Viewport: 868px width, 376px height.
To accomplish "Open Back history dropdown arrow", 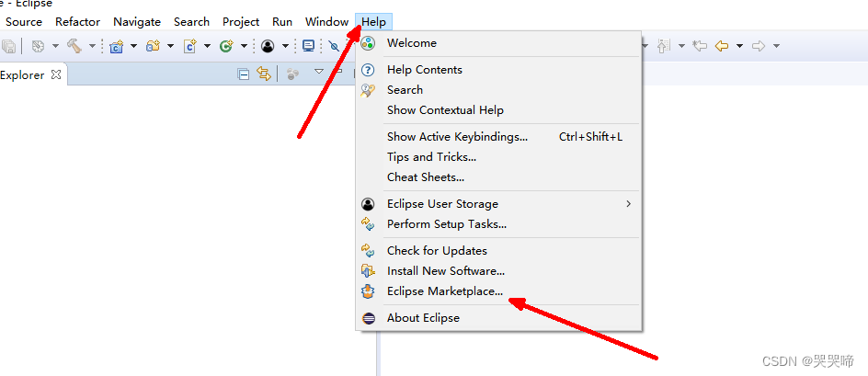I will click(x=739, y=46).
